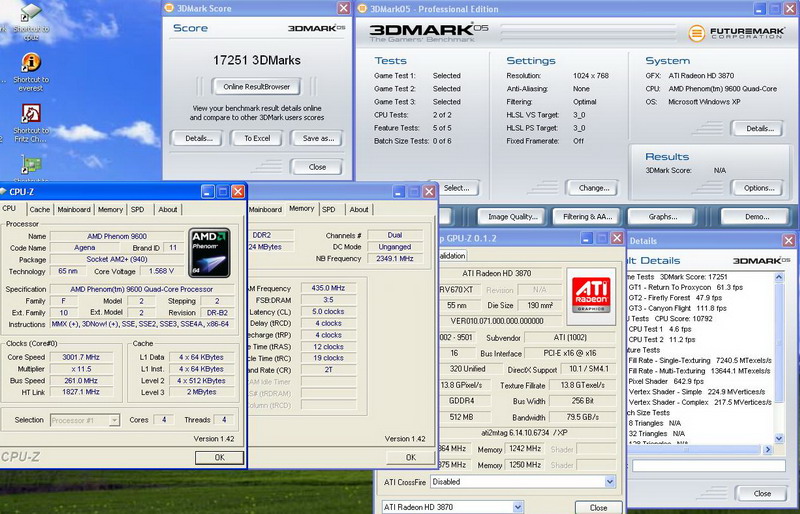Click OK in the front CPU-Z window
The height and width of the screenshot is (514, 800).
[219, 457]
